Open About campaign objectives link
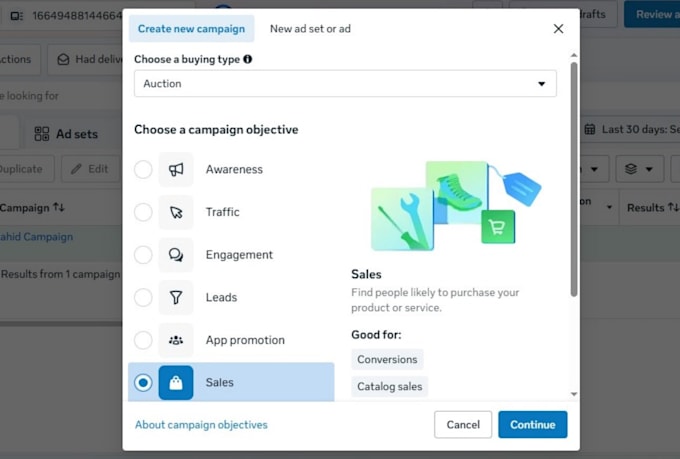The image size is (680, 459). [201, 424]
